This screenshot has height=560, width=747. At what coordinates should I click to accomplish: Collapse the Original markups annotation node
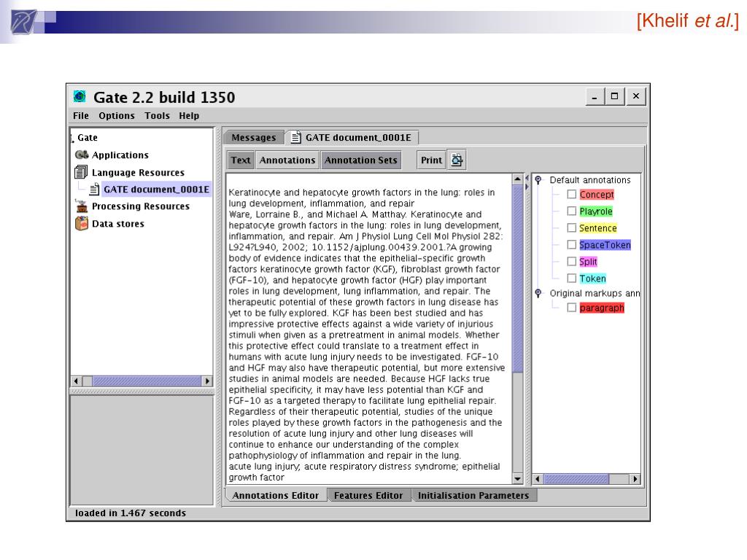(538, 293)
